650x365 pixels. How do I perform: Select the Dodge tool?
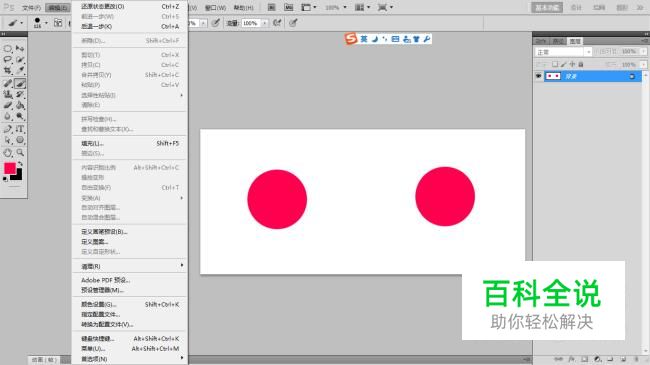(x=19, y=117)
